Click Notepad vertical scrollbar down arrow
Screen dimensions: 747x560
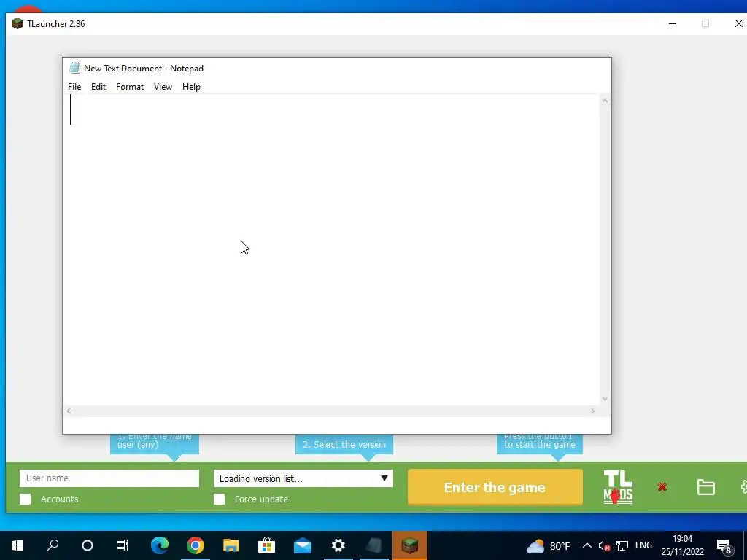[605, 399]
